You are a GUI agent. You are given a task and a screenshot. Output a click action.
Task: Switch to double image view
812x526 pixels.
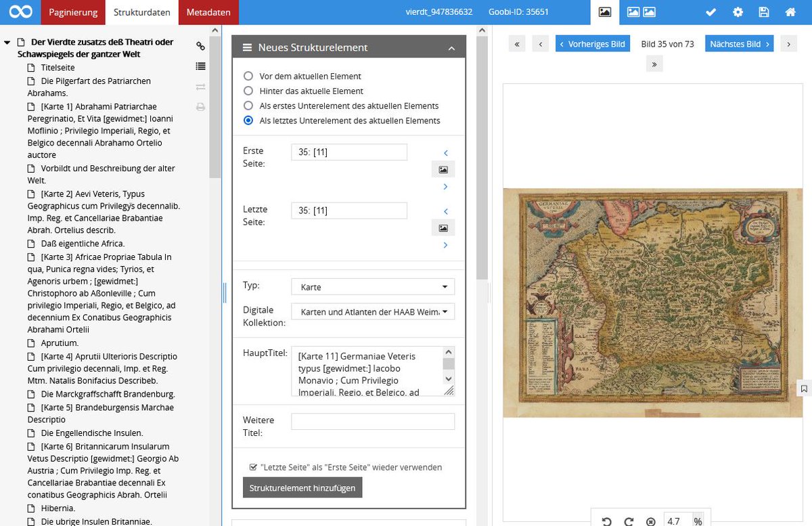(641, 12)
